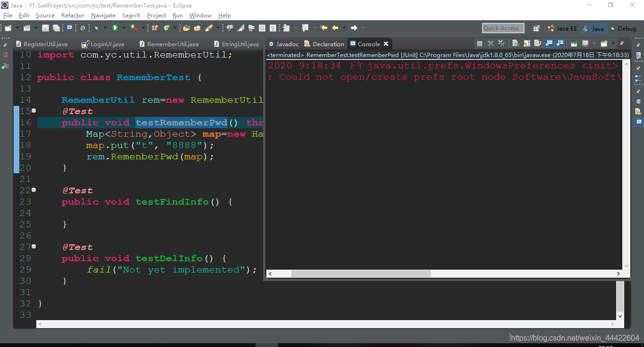Viewport: 644px width, 347px height.
Task: Click the New Java Package icon
Action: click(155, 28)
